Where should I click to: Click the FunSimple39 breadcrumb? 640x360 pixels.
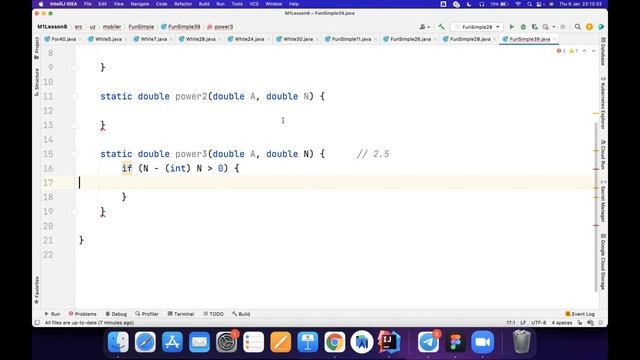pyautogui.click(x=180, y=27)
